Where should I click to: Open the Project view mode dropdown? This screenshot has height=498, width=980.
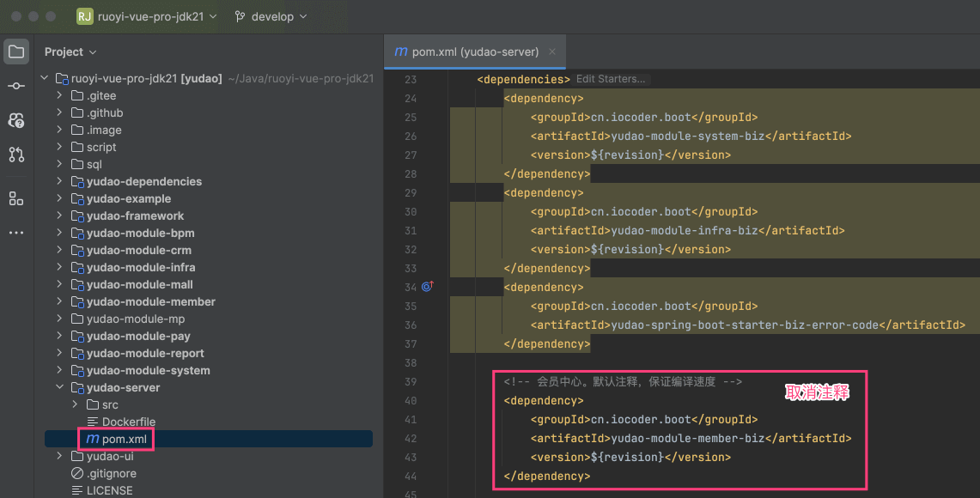[x=70, y=52]
